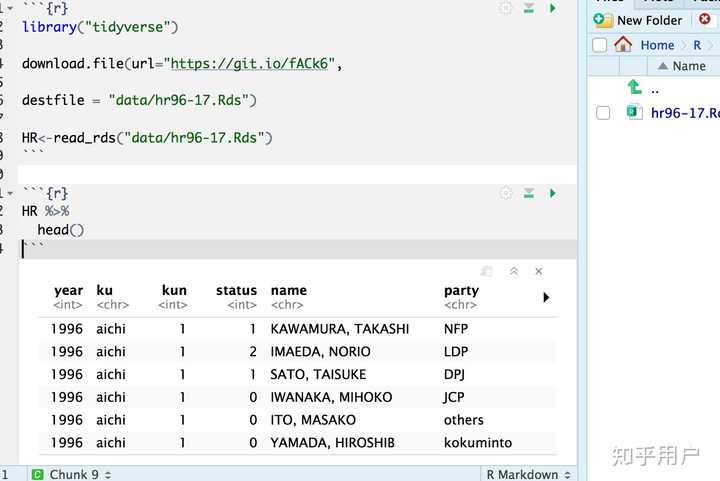This screenshot has height=481, width=720.
Task: Go to Home in the path breadcrumb
Action: click(x=657, y=45)
